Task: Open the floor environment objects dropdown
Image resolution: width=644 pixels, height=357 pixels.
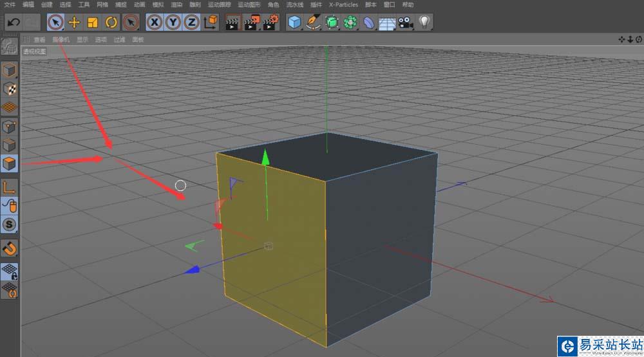Action: coord(387,23)
